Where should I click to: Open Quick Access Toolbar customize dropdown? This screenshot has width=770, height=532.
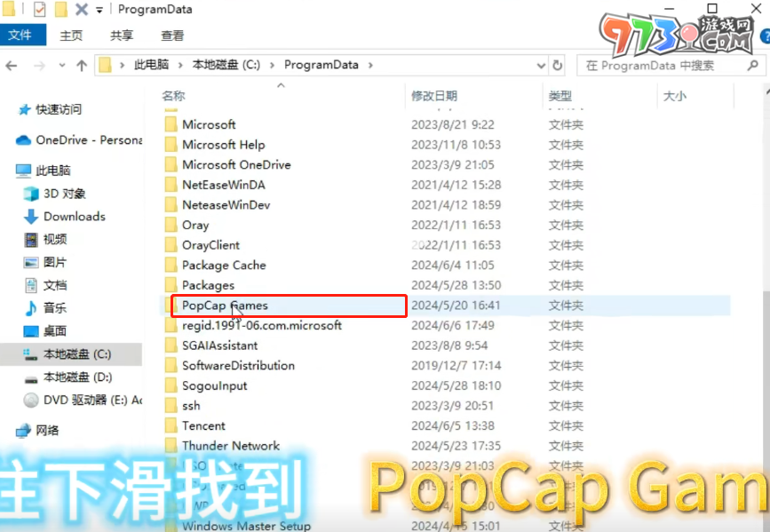(99, 11)
